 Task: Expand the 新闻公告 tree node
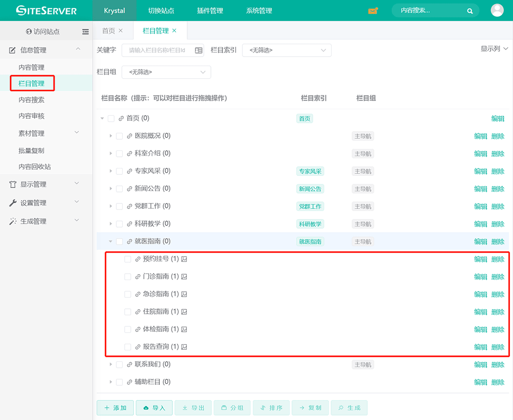111,189
